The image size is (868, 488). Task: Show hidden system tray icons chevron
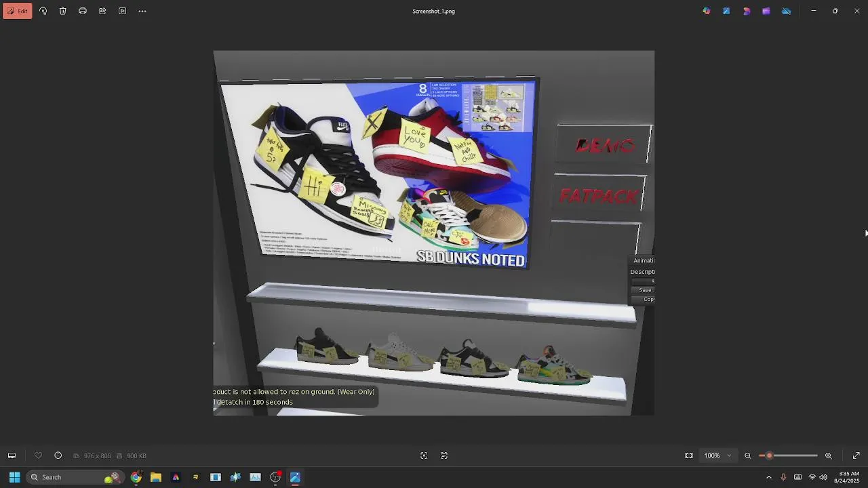coord(768,477)
